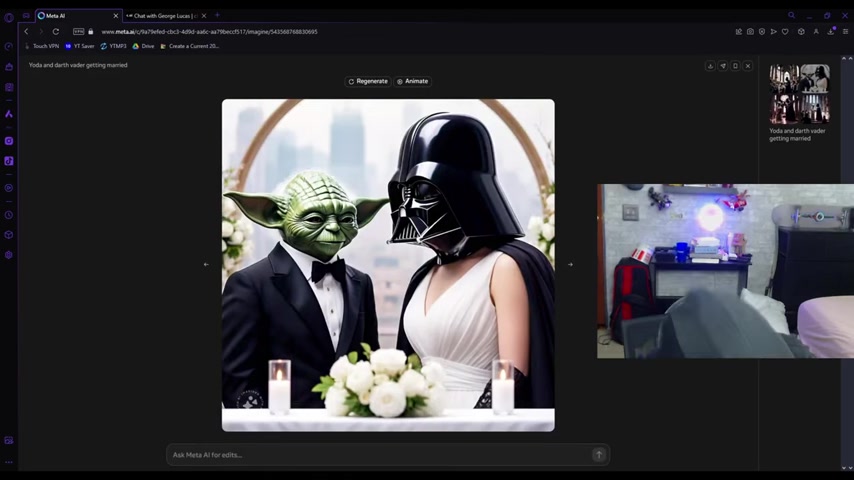
Task: Click the caption under the thumbnail collage
Action: pyautogui.click(x=797, y=135)
